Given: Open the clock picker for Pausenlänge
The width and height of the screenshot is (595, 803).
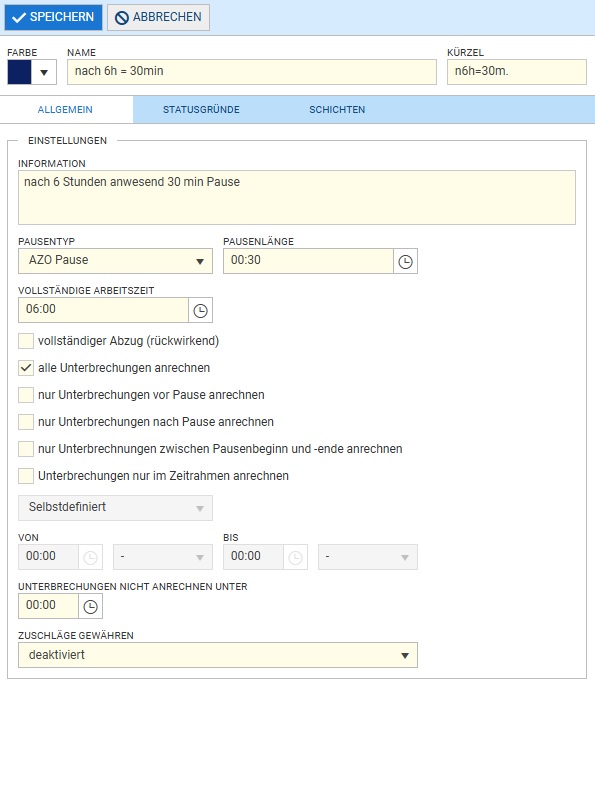Looking at the screenshot, I should pyautogui.click(x=405, y=262).
